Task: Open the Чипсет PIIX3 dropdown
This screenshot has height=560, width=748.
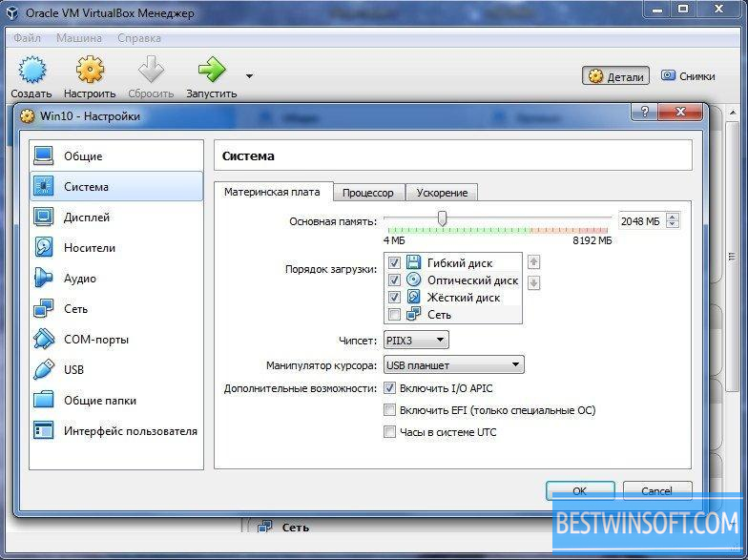Action: coord(416,340)
